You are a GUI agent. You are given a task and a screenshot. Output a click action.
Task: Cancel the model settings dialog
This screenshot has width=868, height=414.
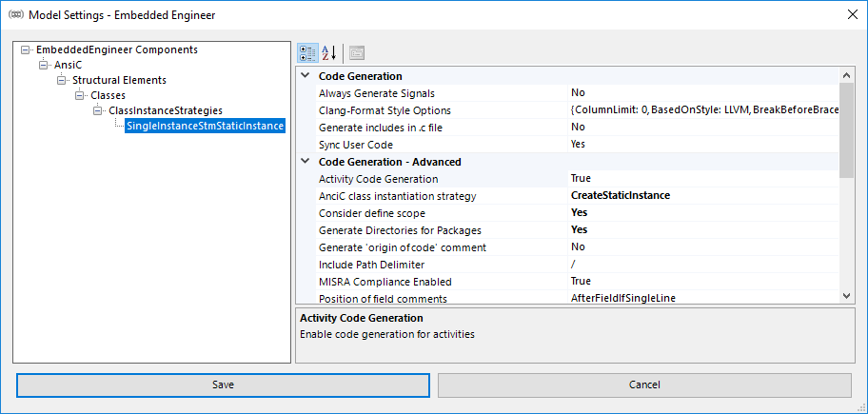point(644,384)
